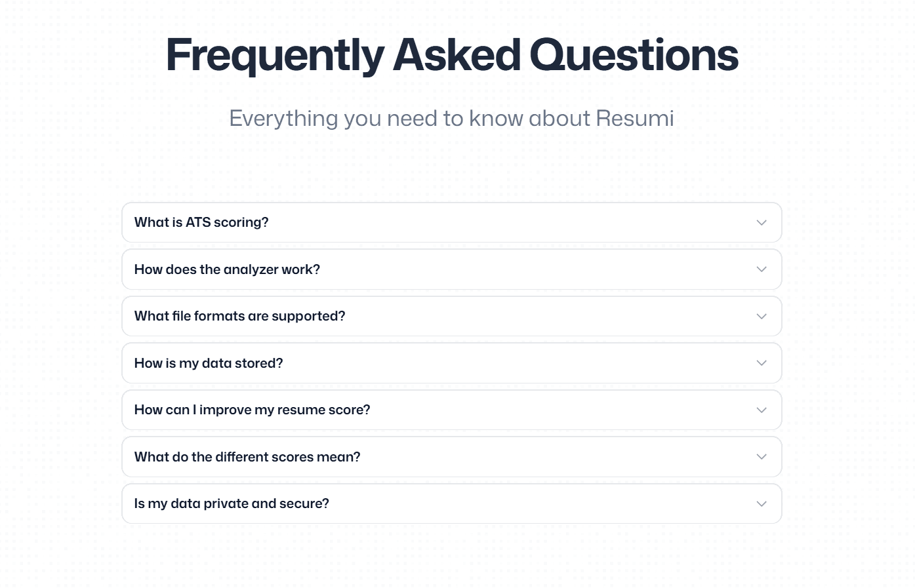
Task: Click the chevron for ATS scoring question
Action: 761,223
